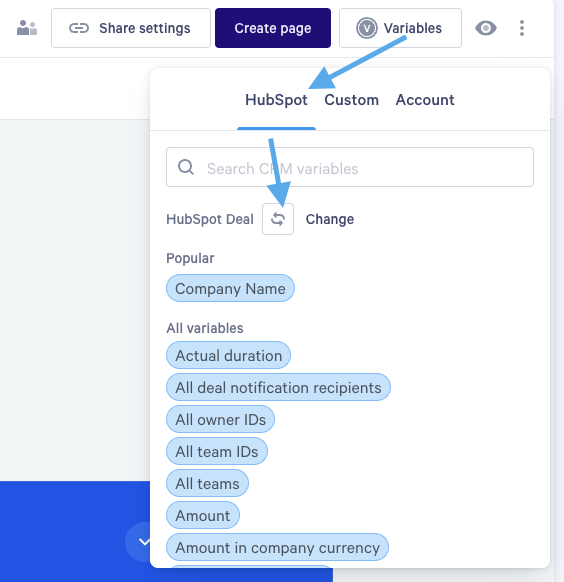
Task: Click the Change link
Action: point(329,219)
